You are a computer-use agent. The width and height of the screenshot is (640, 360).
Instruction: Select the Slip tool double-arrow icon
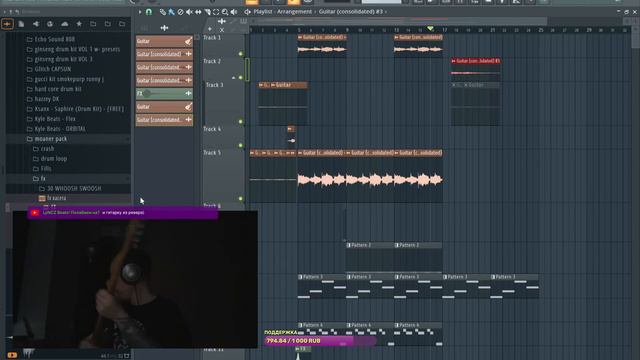click(198, 12)
